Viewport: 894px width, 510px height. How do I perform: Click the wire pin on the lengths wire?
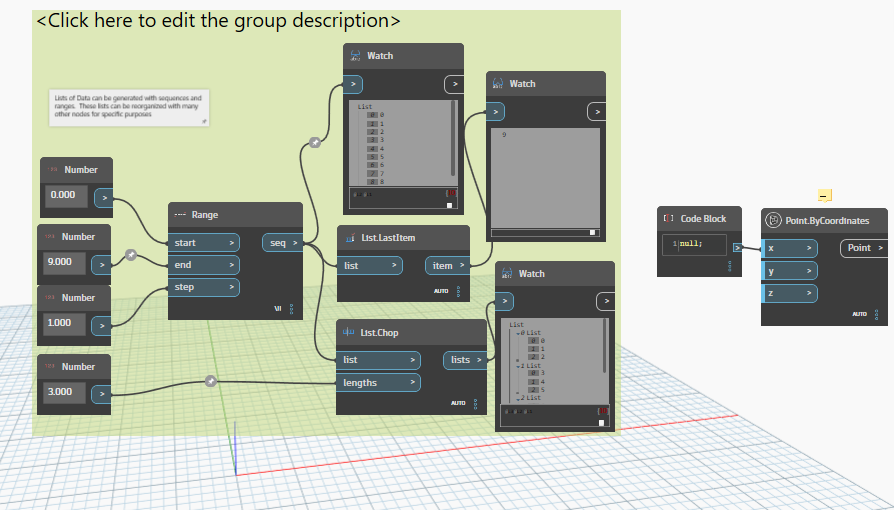coord(210,381)
